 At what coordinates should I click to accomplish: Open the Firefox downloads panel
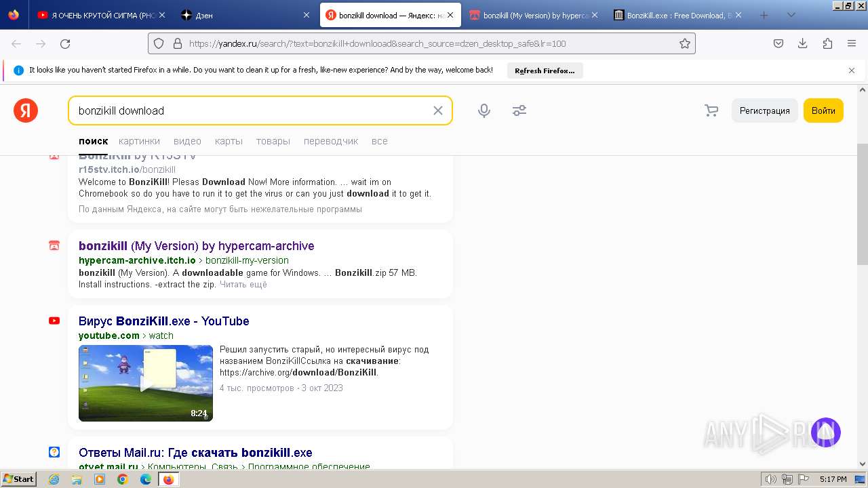click(x=803, y=43)
